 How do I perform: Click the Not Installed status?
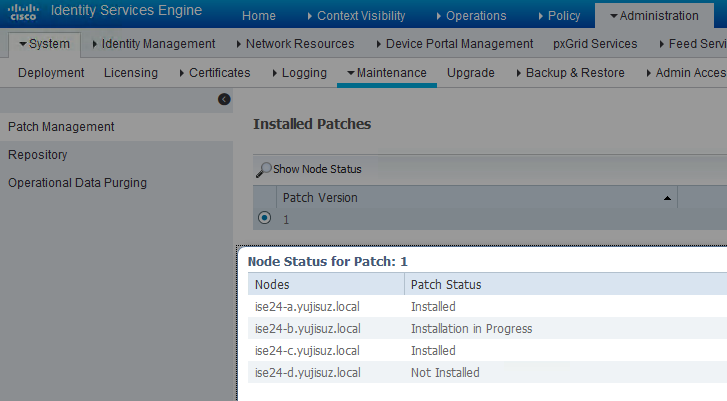pos(445,373)
